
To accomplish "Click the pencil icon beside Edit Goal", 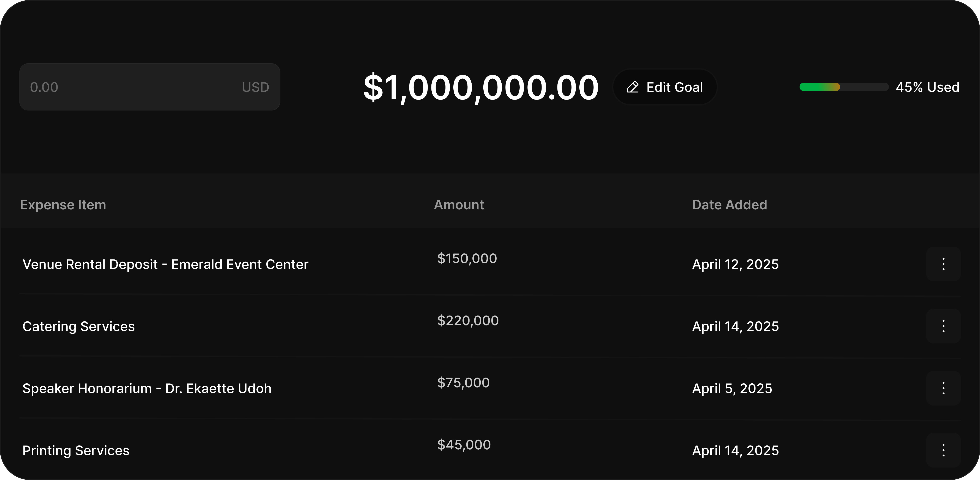I will [632, 87].
